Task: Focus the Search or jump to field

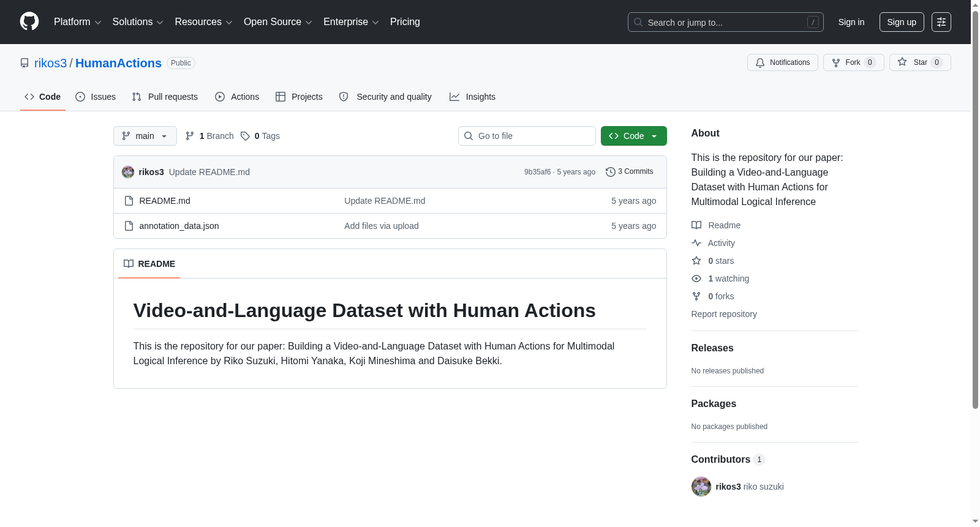Action: [x=725, y=22]
